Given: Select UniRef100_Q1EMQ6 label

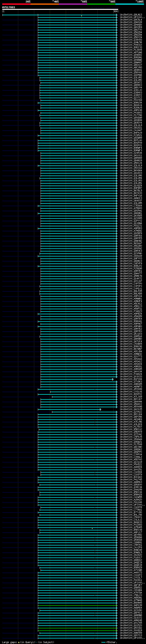Looking at the screenshot, I should 131,75.
